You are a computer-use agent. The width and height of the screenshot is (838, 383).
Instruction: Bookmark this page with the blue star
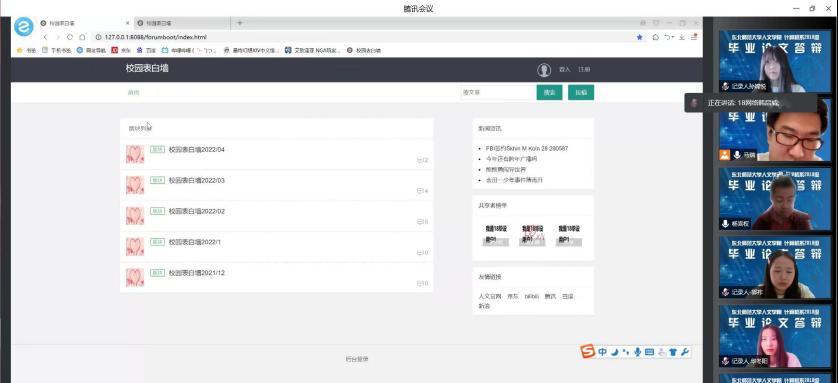[x=640, y=37]
